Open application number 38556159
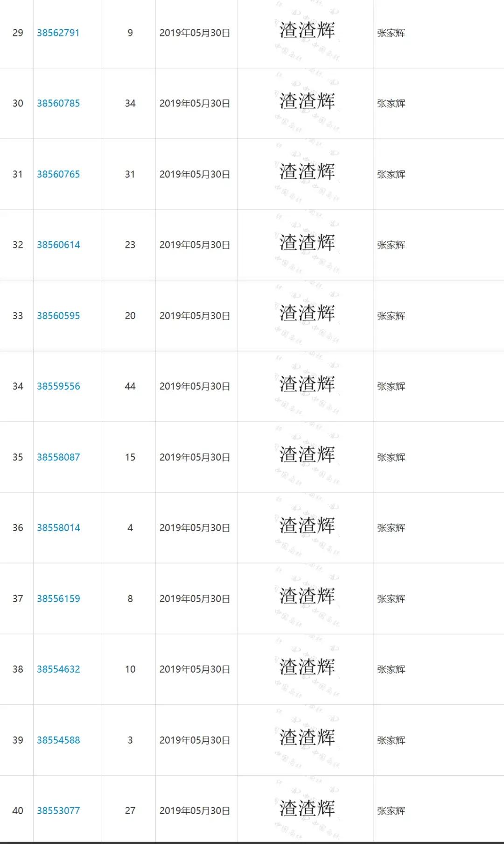Viewport: 504px width, 844px height. click(58, 598)
